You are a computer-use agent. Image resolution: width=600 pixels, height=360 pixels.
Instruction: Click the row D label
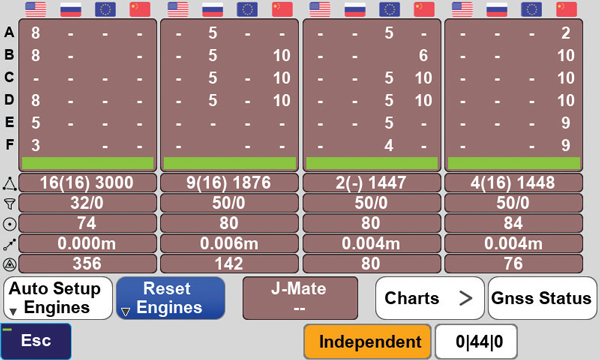[x=9, y=100]
